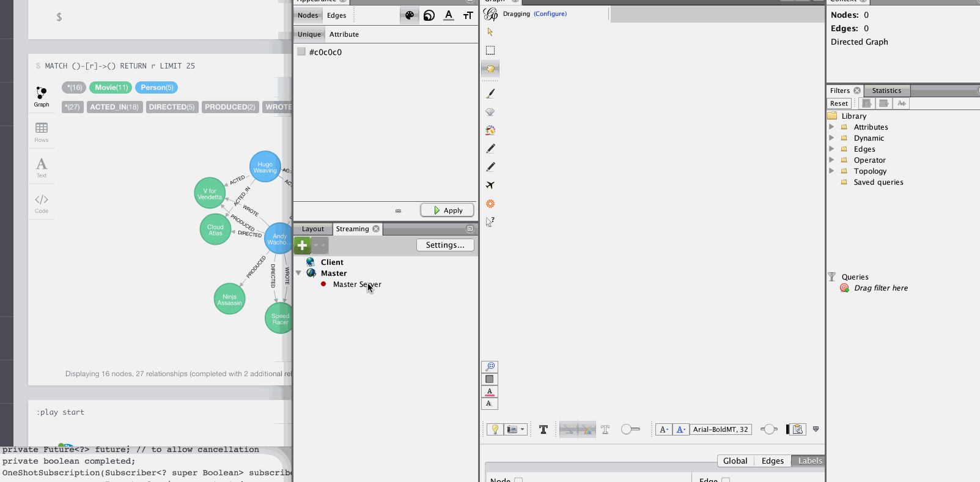Screen dimensions: 980x482
Task: Expand the Topology folder in Filters library
Action: click(x=831, y=171)
